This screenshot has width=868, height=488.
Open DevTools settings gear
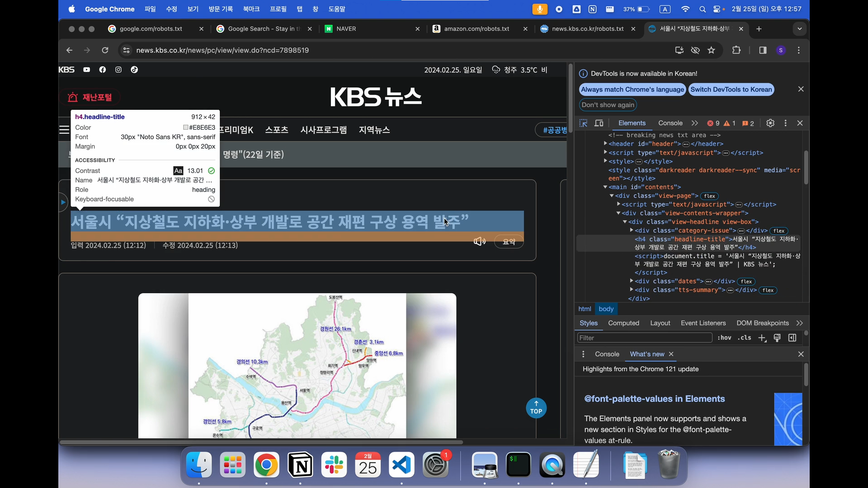[770, 123]
